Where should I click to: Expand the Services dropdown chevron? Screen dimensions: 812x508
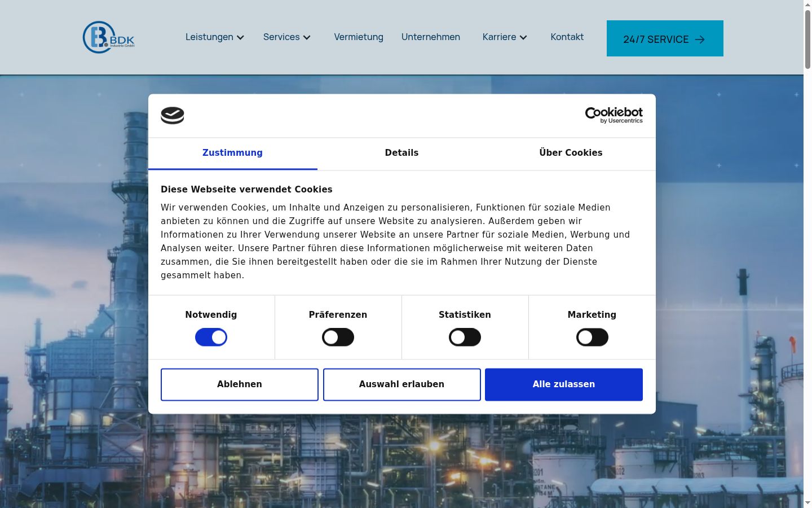pos(307,37)
